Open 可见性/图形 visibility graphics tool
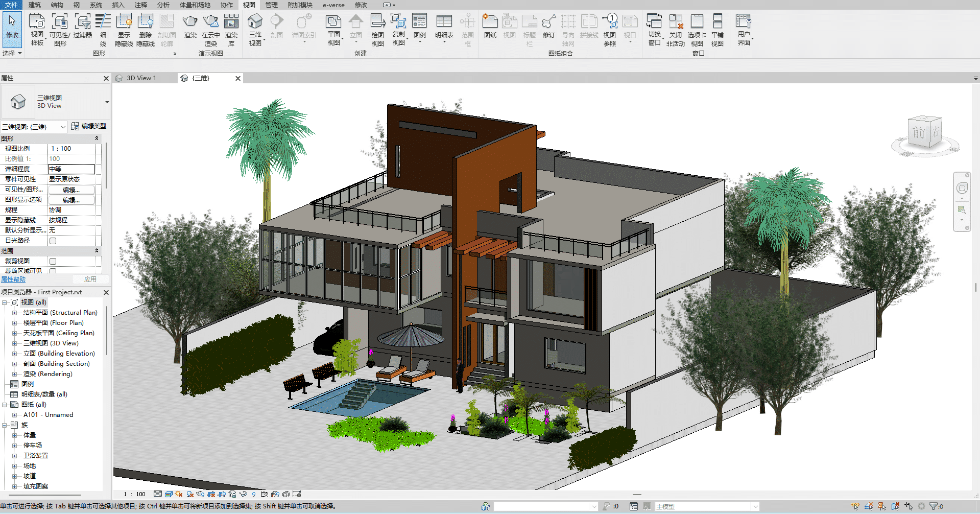 (60, 30)
